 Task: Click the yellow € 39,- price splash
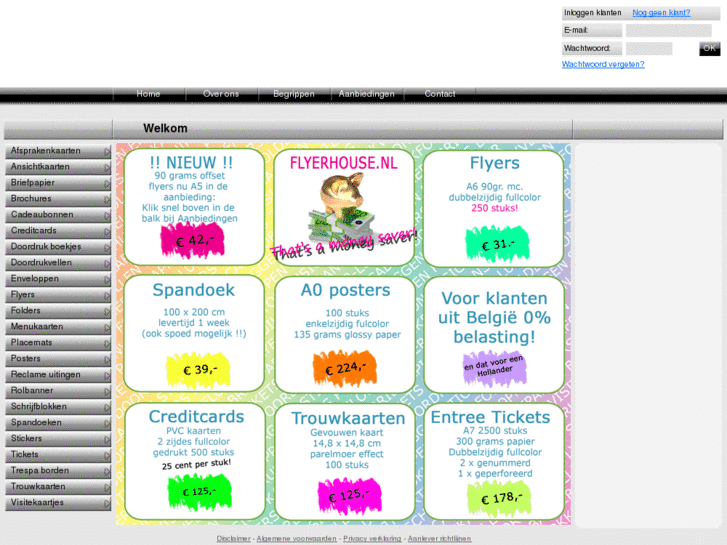point(198,370)
